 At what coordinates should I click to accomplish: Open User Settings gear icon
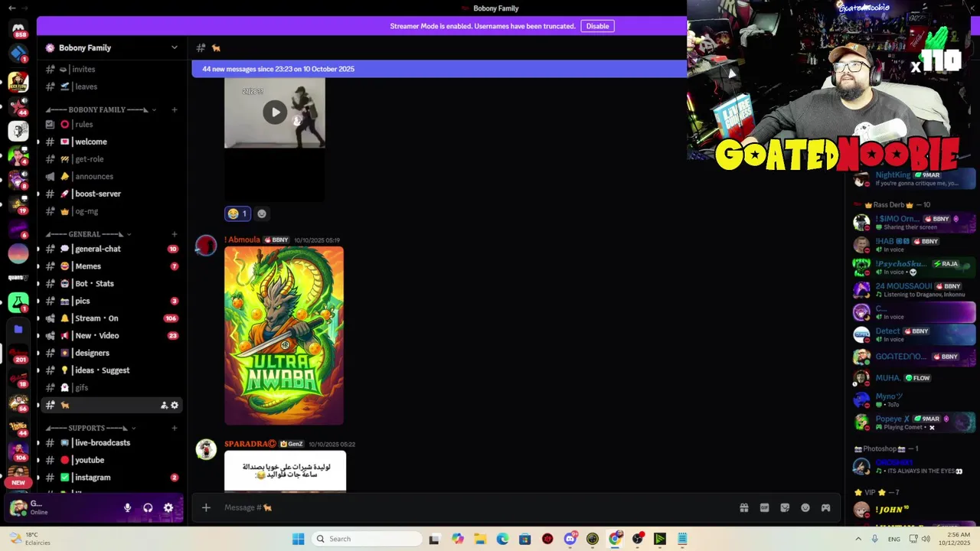[168, 507]
